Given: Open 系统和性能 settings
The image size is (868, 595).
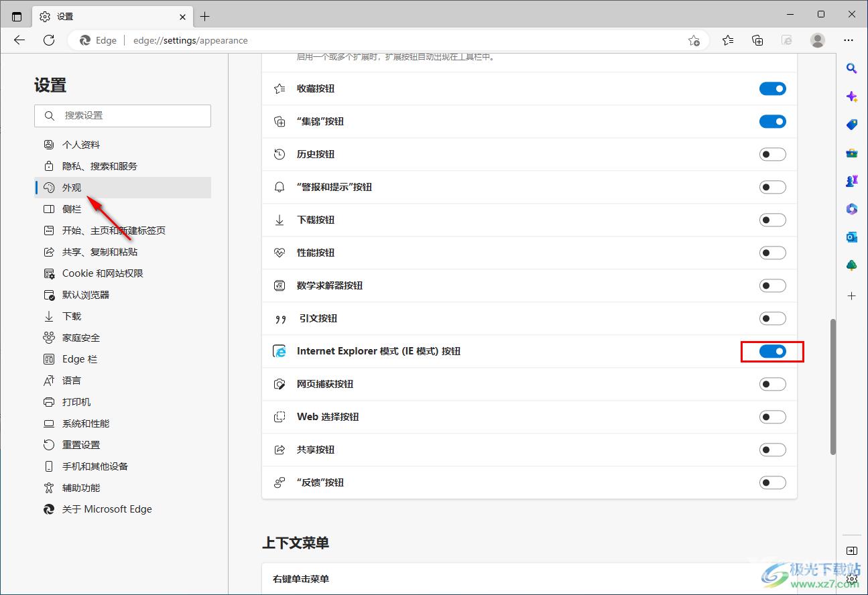Looking at the screenshot, I should [x=123, y=423].
